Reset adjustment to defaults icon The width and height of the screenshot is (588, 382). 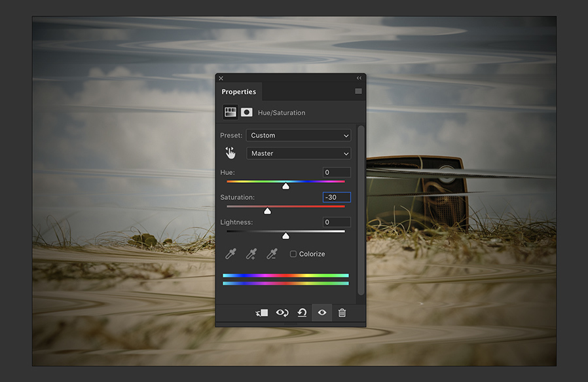[x=302, y=313]
